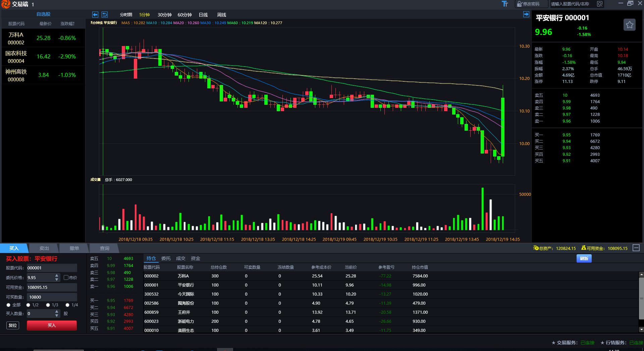This screenshot has width=644, height=351.
Task: Click the 可用资金 money bag icon
Action: pyautogui.click(x=584, y=248)
